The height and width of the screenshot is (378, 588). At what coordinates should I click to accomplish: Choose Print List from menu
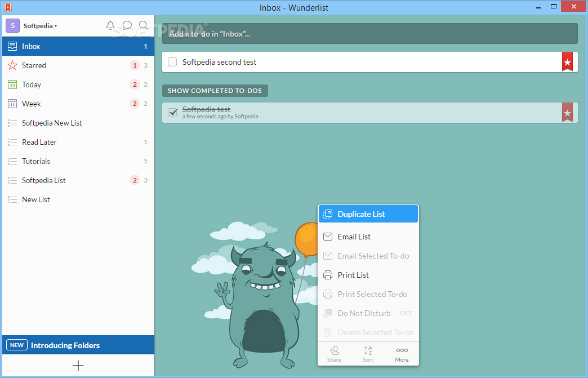(x=368, y=275)
